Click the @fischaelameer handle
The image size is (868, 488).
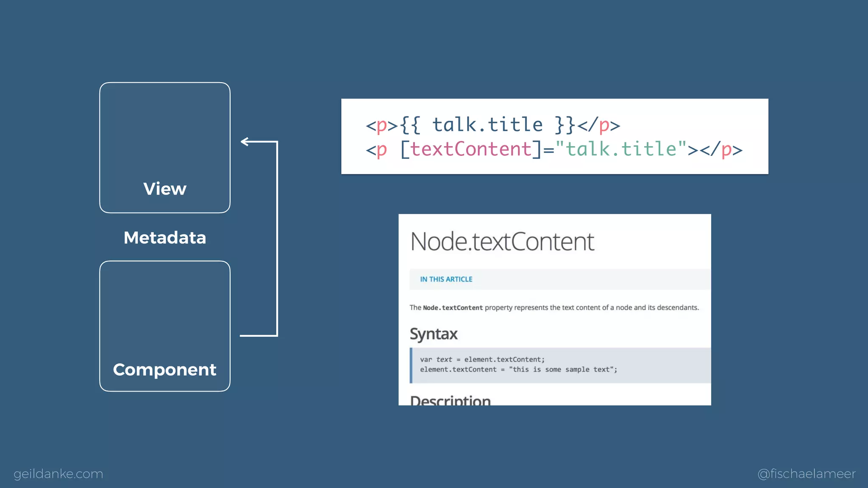point(807,474)
